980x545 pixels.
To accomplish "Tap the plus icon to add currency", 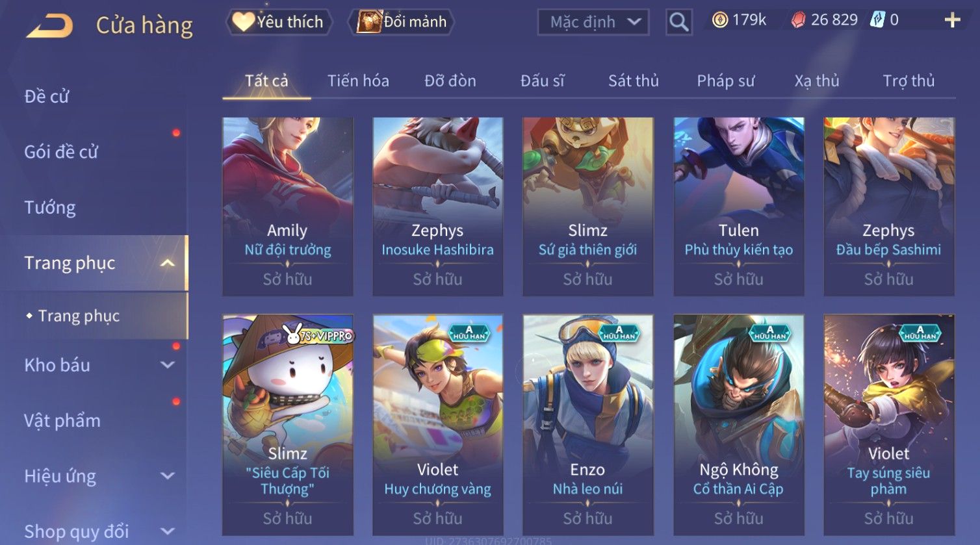I will tap(952, 20).
